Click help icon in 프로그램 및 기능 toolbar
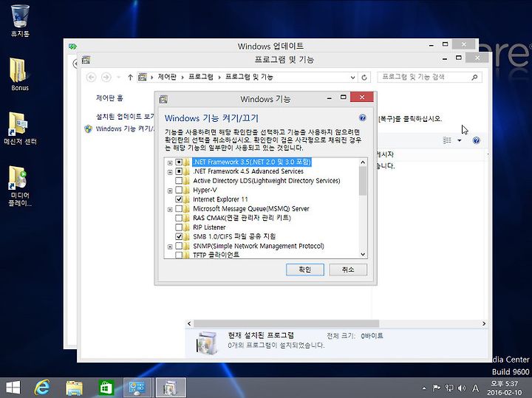532x398 pixels. [477, 140]
